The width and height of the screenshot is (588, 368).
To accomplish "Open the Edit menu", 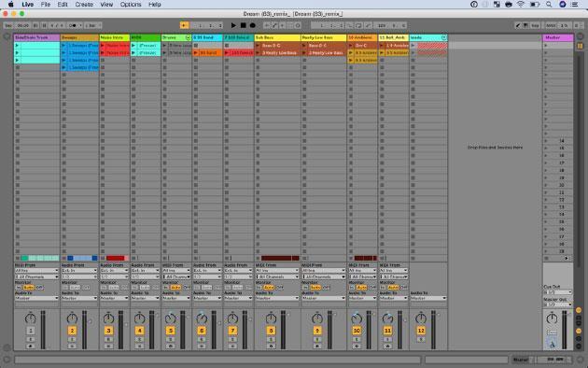I will pos(63,5).
